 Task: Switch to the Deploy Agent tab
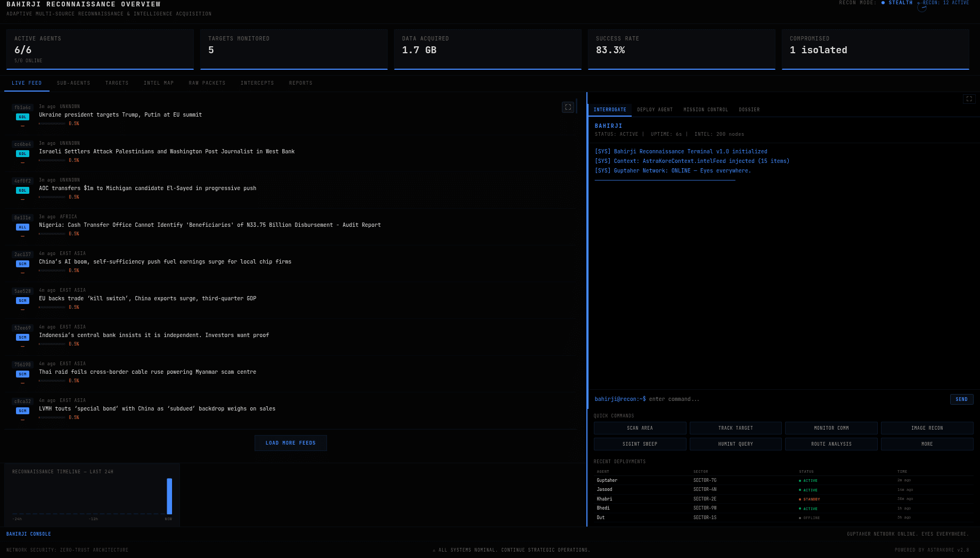coord(655,110)
